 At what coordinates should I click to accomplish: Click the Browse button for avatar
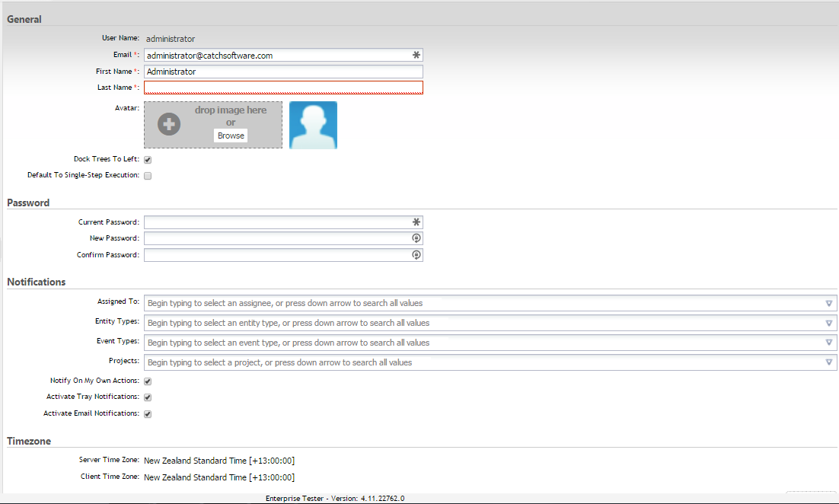[x=231, y=136]
